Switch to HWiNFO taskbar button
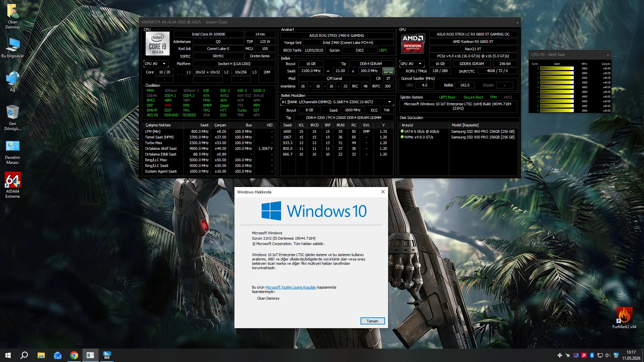The height and width of the screenshot is (362, 644). pyautogui.click(x=107, y=355)
